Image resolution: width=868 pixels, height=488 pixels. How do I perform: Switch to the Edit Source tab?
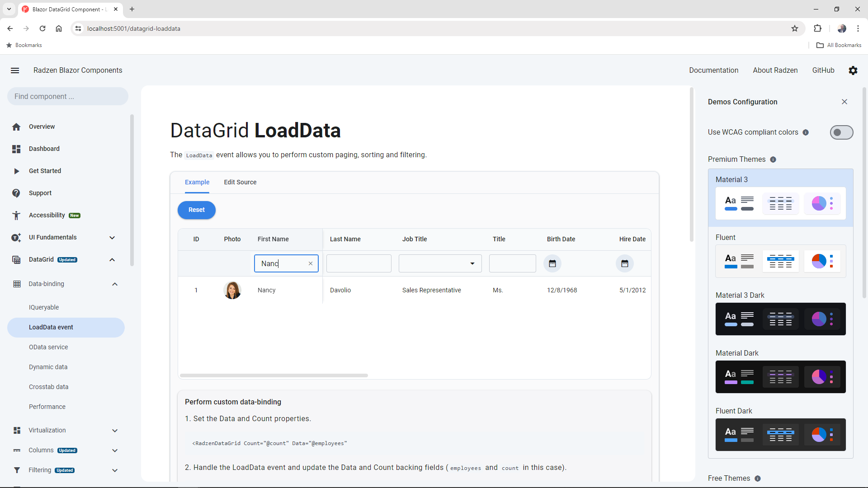(240, 182)
